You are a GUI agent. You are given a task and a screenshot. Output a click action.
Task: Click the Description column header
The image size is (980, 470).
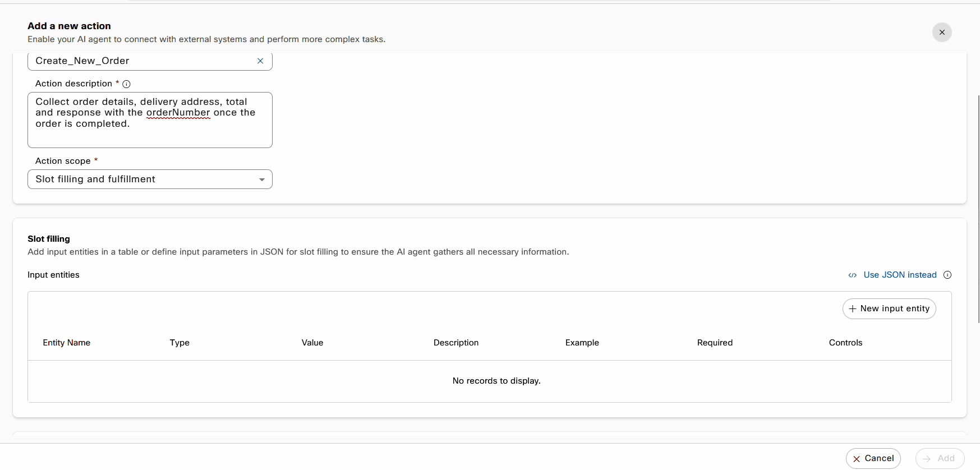tap(456, 343)
